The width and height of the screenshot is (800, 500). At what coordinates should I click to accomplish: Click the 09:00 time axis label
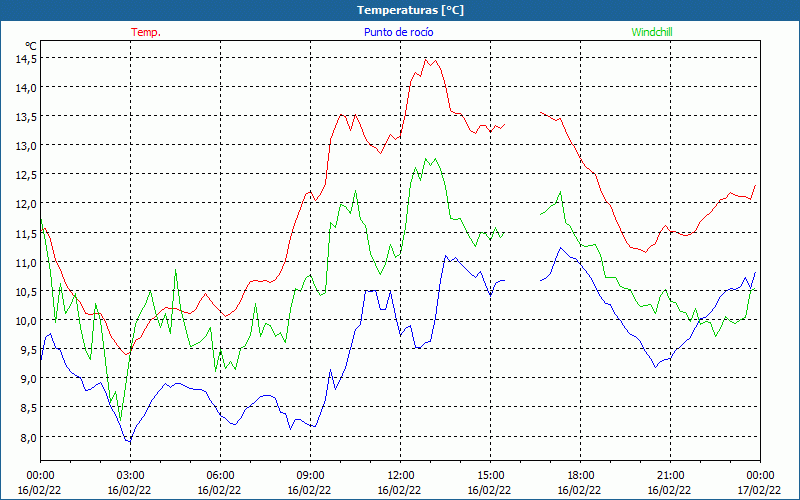[x=310, y=476]
